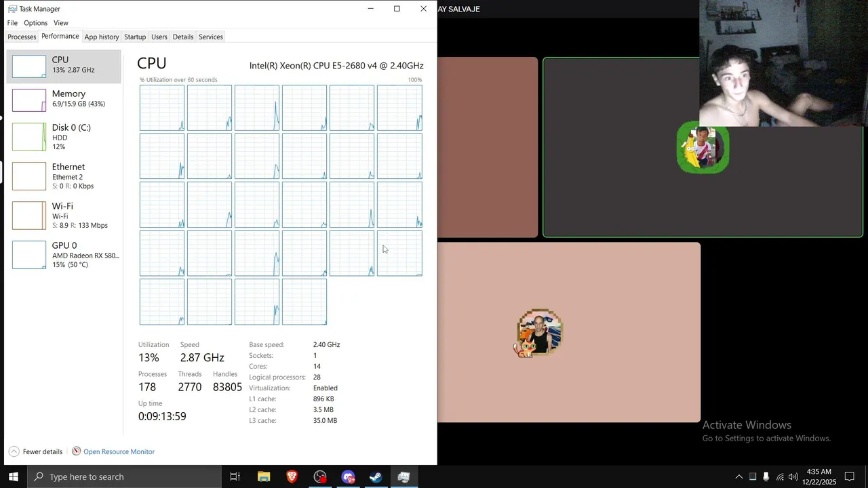
Task: Click the 13% utilization value
Action: [149, 358]
